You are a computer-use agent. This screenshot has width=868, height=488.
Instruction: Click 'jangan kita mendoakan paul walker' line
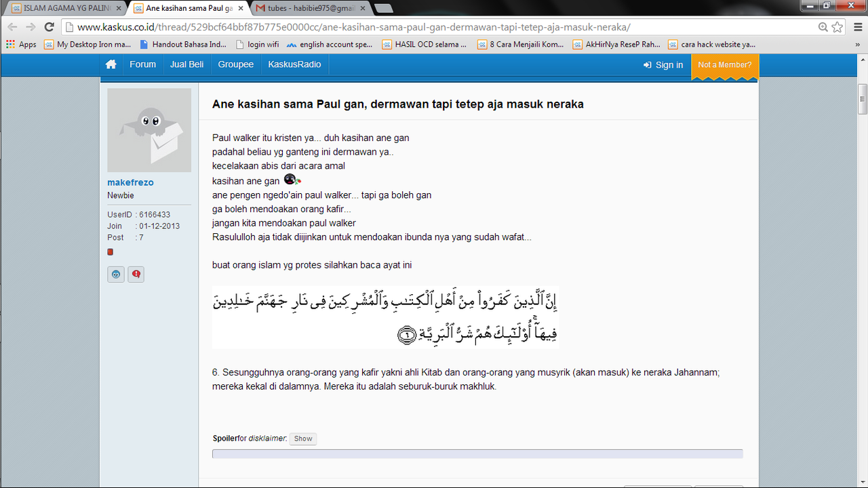[284, 223]
